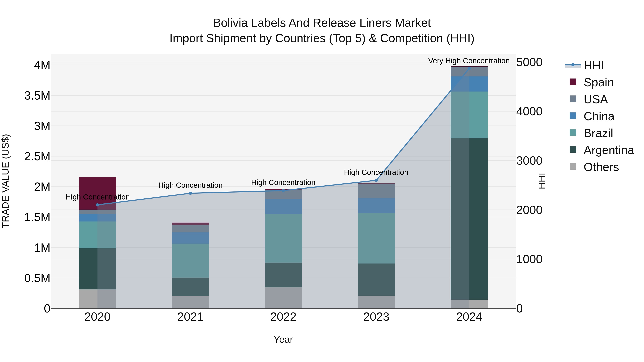644x362 pixels.
Task: Click the subtitle 'Import Shipment by Countries (Top 5)'
Action: (x=267, y=38)
